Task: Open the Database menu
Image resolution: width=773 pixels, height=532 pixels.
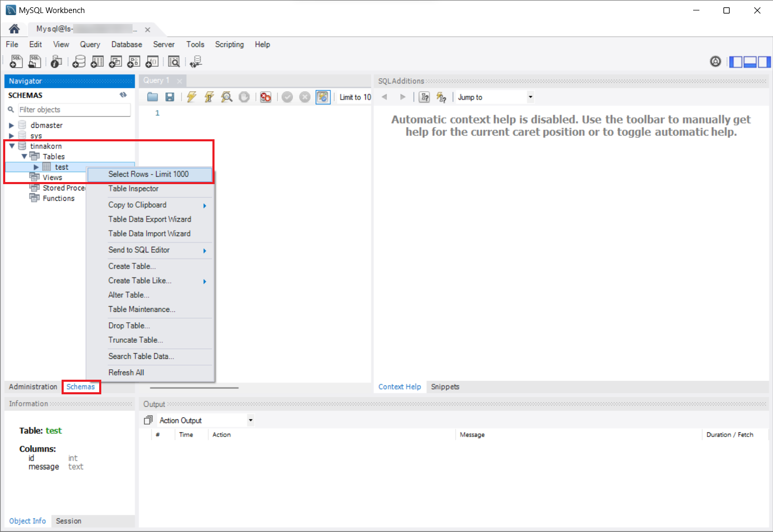Action: (126, 44)
